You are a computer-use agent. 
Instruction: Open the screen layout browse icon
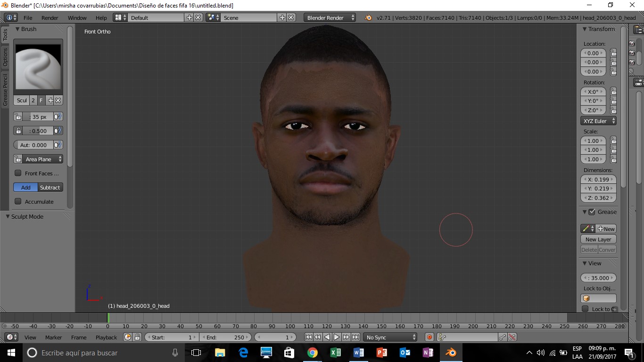point(121,17)
